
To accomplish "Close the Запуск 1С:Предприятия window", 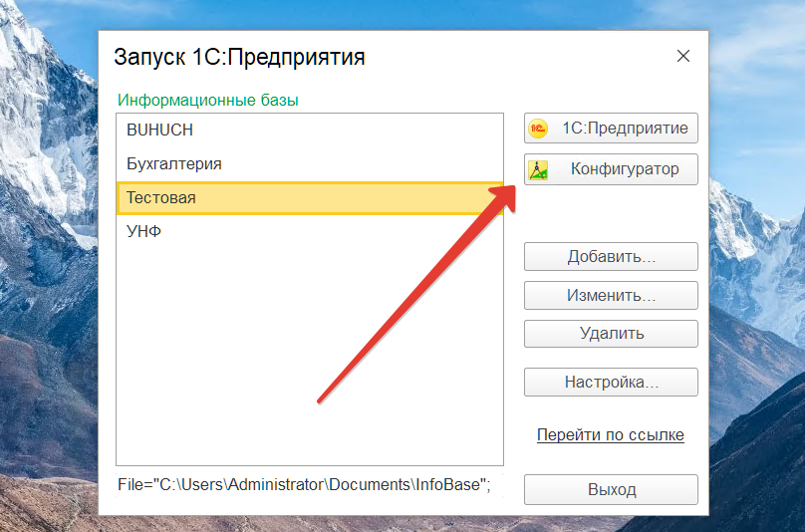I will click(x=683, y=56).
